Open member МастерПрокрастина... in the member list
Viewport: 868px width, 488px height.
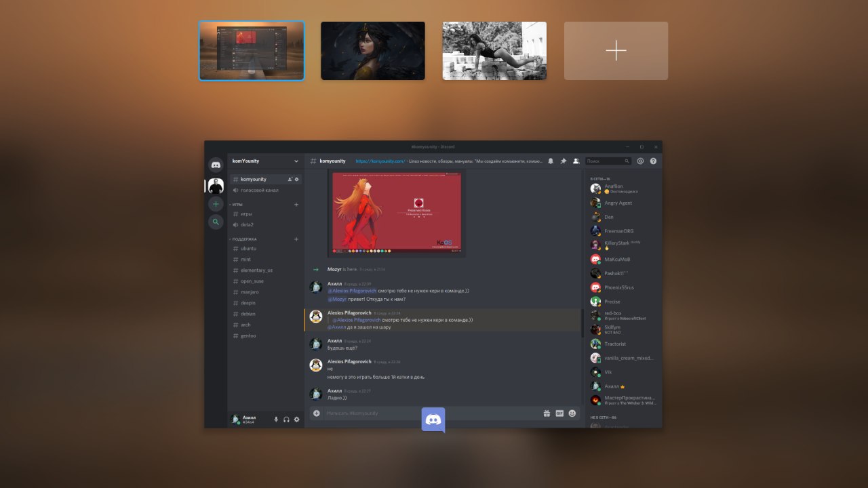(x=622, y=400)
